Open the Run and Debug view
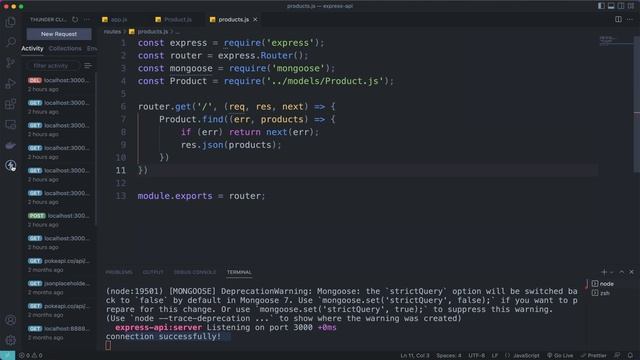Viewport: 640px width, 360px height. coord(11,83)
